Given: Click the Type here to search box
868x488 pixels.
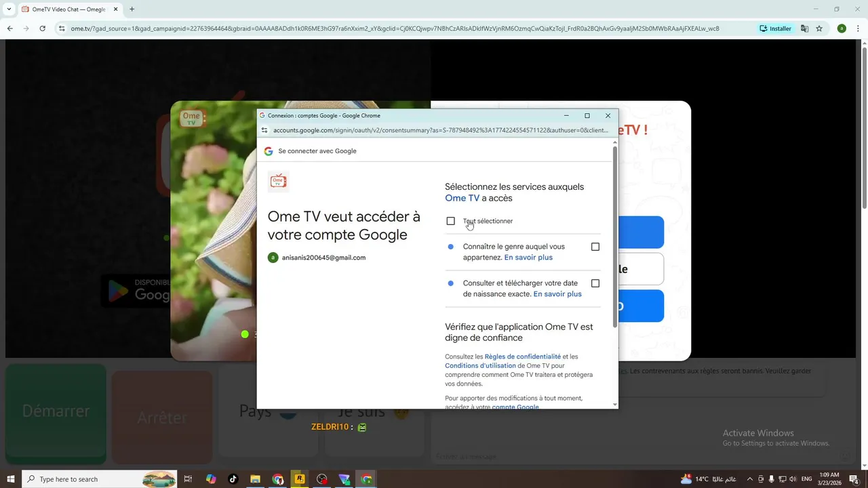Looking at the screenshot, I should tap(99, 479).
